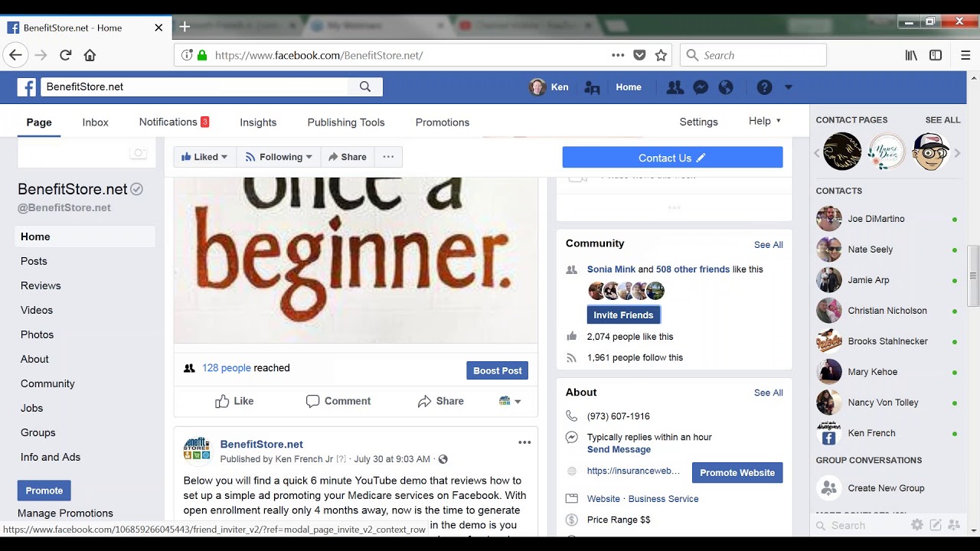The width and height of the screenshot is (980, 551).
Task: Click the Liked button on the page header
Action: pyautogui.click(x=204, y=156)
